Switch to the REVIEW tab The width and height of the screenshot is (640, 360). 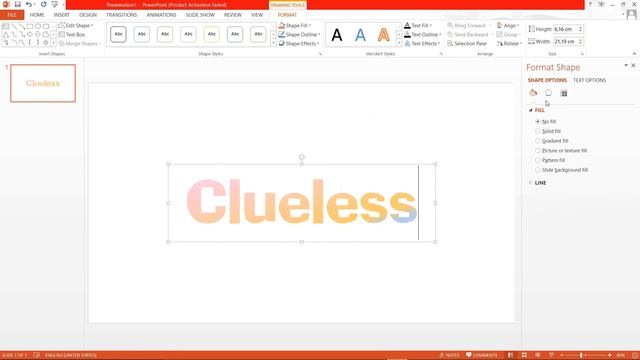pyautogui.click(x=233, y=15)
